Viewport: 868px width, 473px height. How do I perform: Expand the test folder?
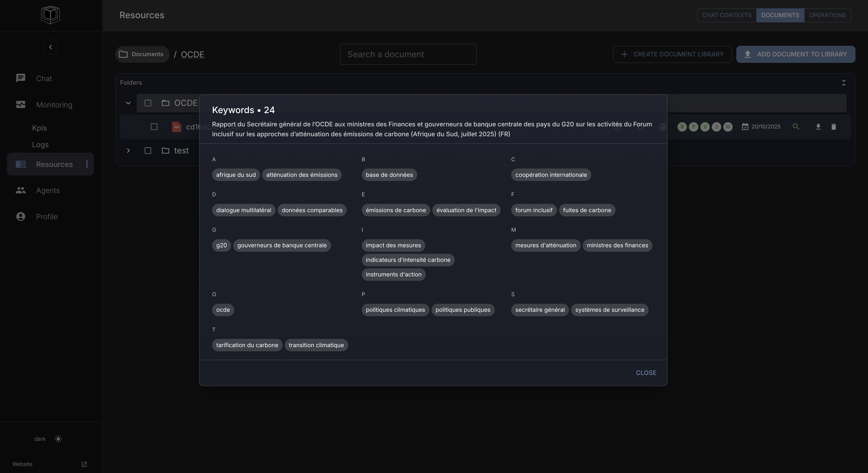128,151
